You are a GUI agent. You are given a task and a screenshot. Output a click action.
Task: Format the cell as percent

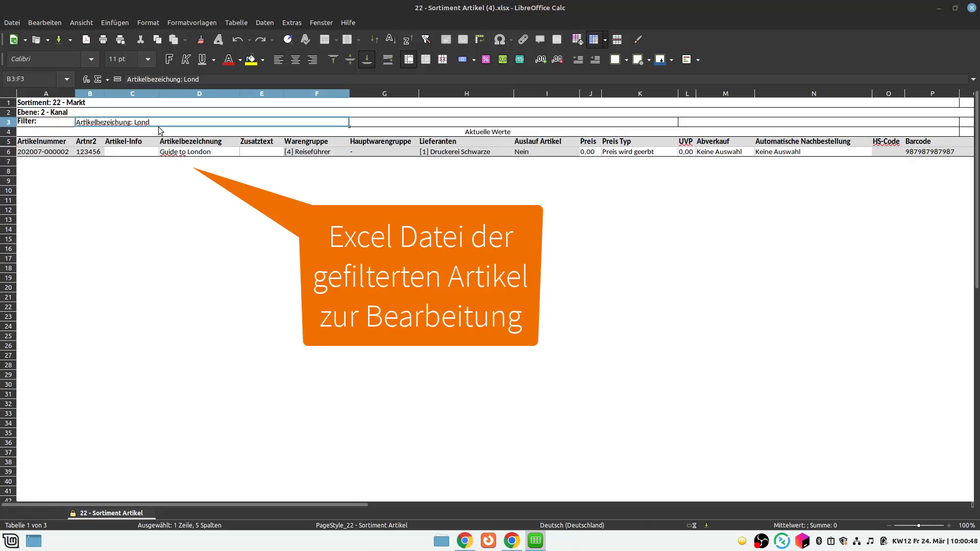pos(486,60)
